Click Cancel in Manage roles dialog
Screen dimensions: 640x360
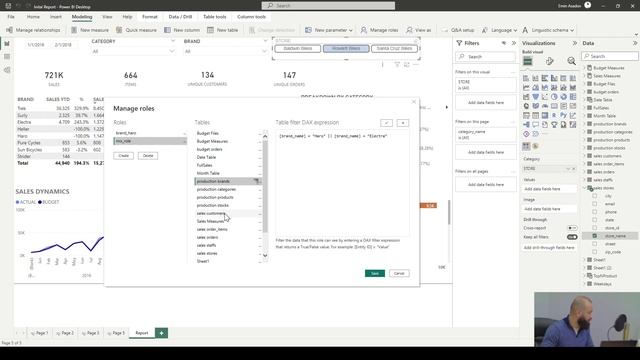click(399, 273)
